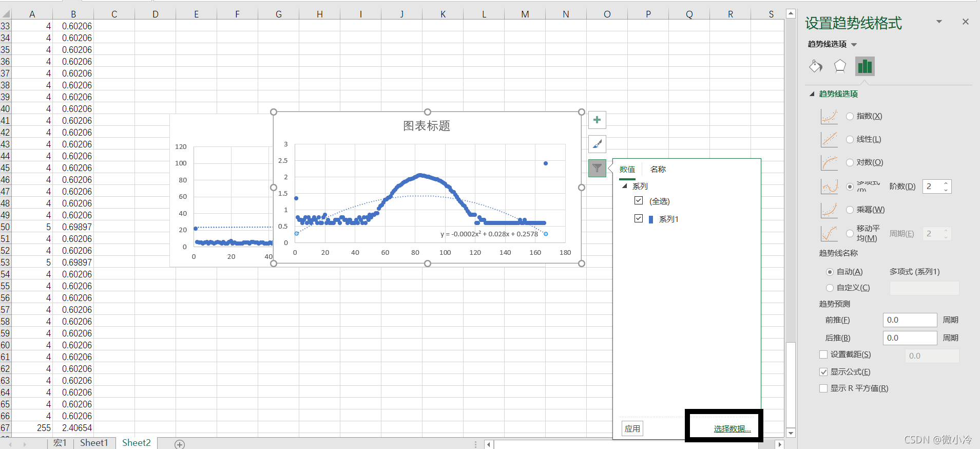
Task: Click the intercept value field
Action: coord(932,356)
